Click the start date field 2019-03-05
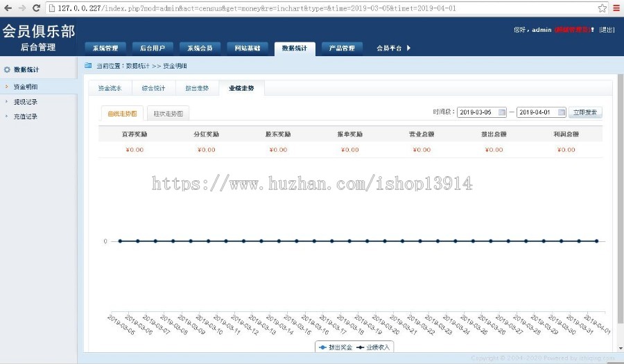 coord(482,112)
